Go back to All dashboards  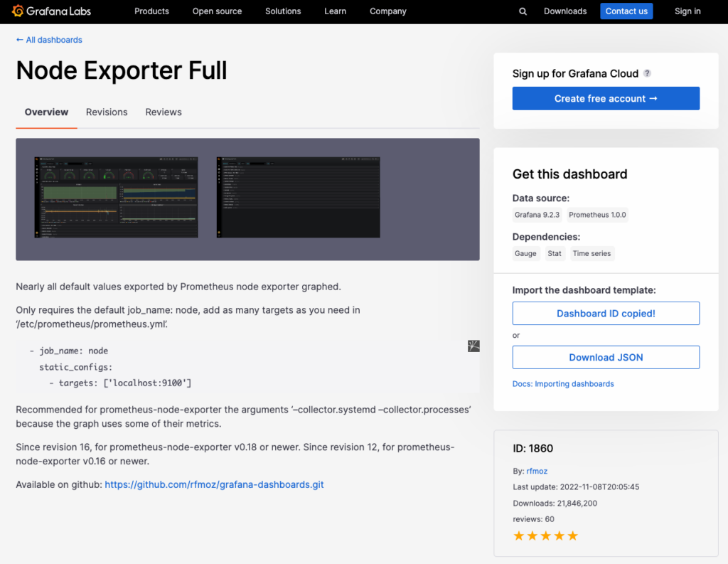(49, 40)
